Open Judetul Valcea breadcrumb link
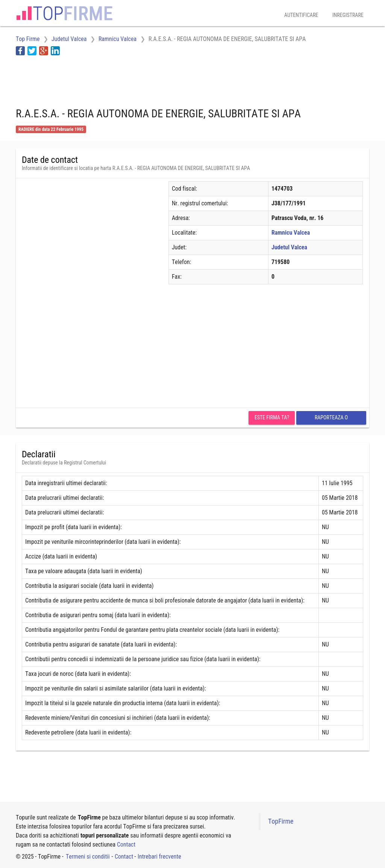This screenshot has height=868, width=385. tap(69, 39)
